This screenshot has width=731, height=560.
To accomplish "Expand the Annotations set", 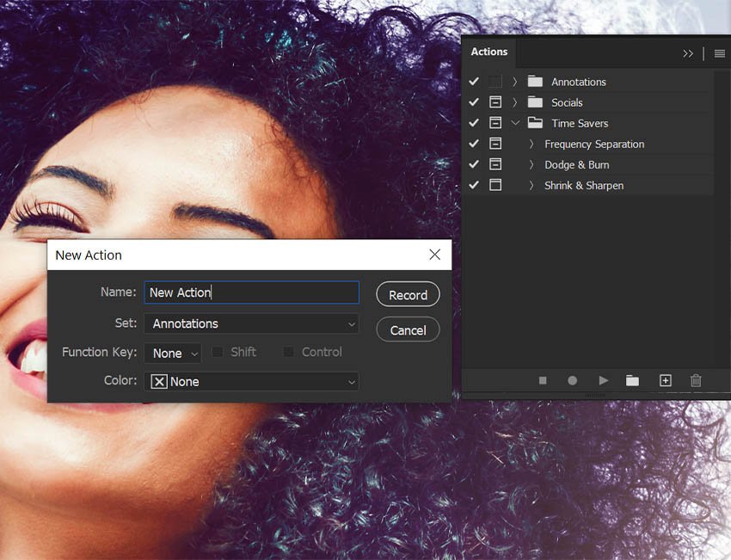I will pos(514,82).
